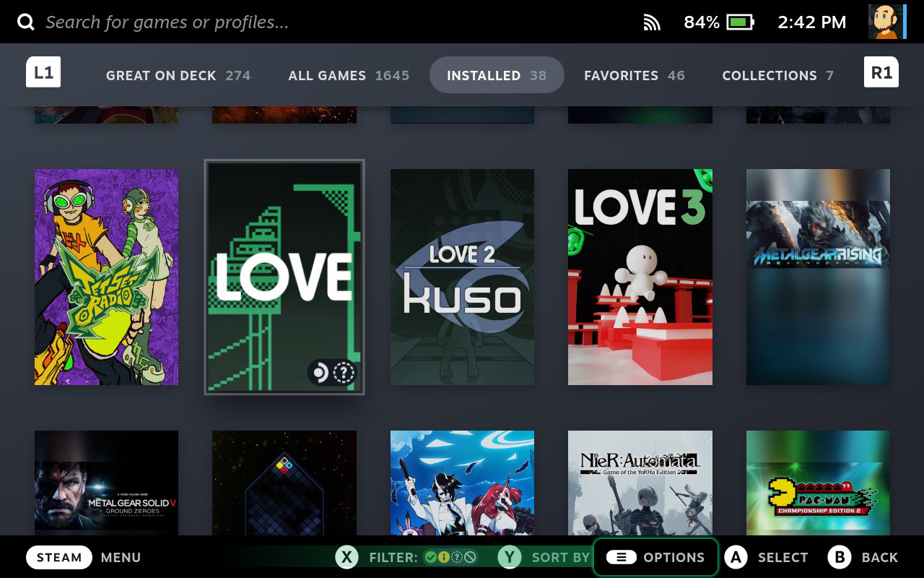Click the X filter button glyph
This screenshot has width=924, height=578.
[347, 557]
